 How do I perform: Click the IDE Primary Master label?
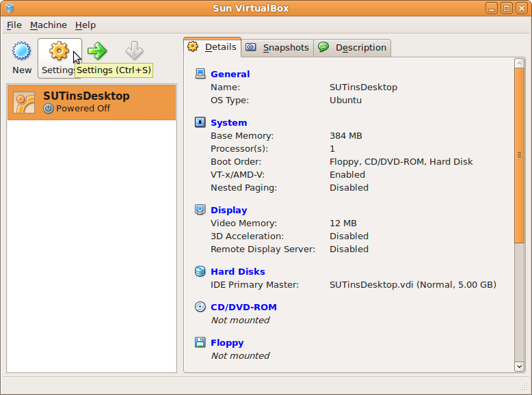coord(254,284)
